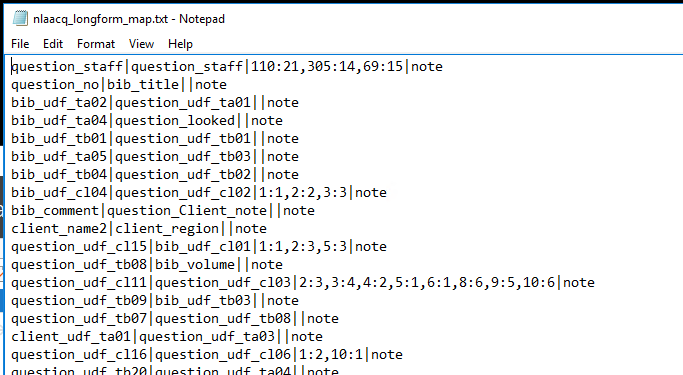Click the text bib_volume in question_udf_tb08 line
The image size is (683, 375).
[195, 265]
